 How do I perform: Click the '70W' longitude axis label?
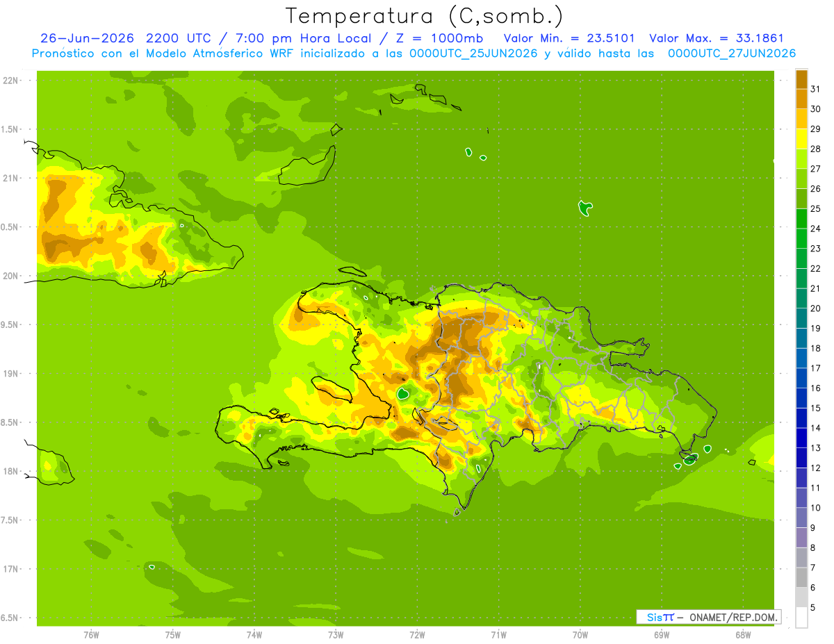coord(580,635)
